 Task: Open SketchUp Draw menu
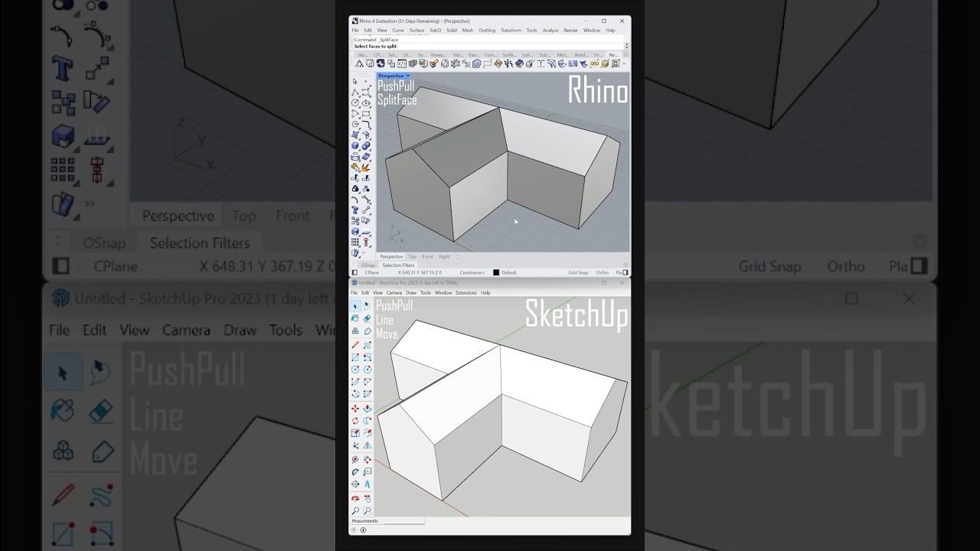pyautogui.click(x=411, y=292)
